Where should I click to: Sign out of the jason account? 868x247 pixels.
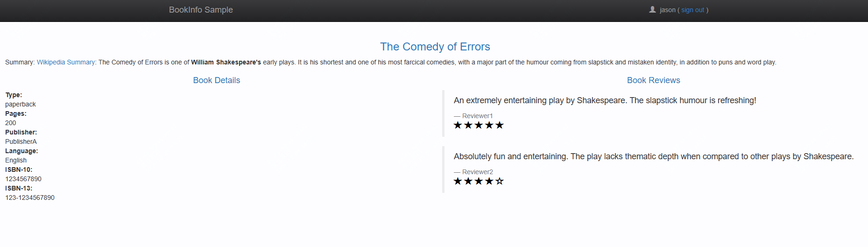pyautogui.click(x=692, y=10)
